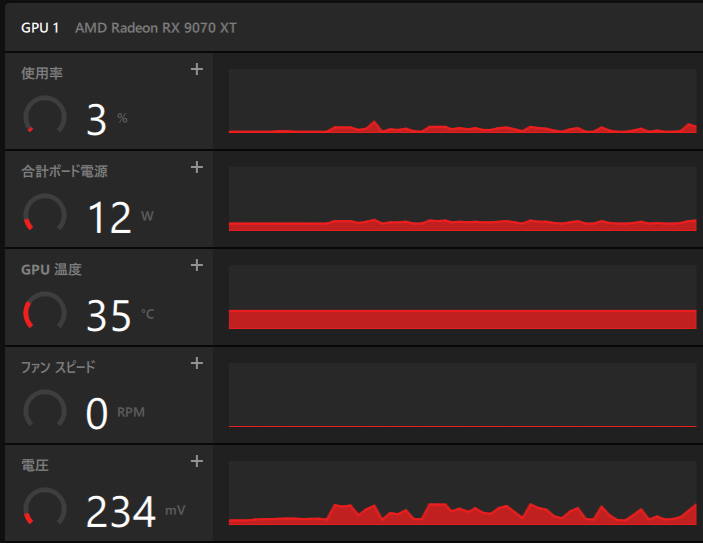The height and width of the screenshot is (544, 703).
Task: Click the 使用率 circular gauge icon
Action: coord(45,115)
